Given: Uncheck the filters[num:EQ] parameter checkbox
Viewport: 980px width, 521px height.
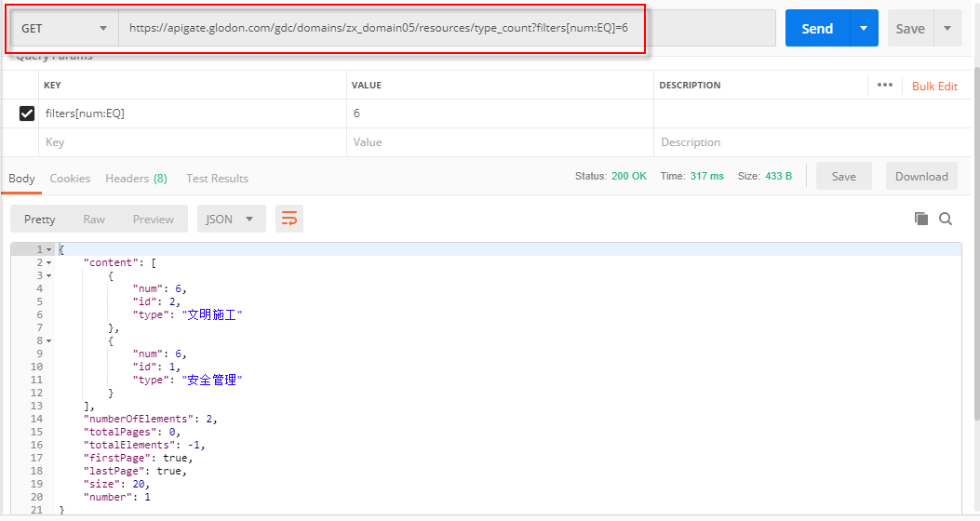Looking at the screenshot, I should pyautogui.click(x=27, y=114).
